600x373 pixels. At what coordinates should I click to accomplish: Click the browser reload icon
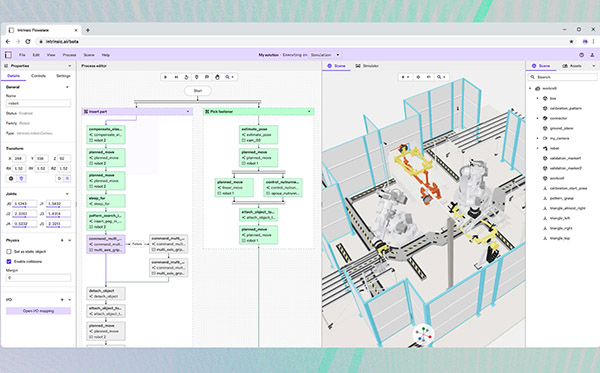28,41
